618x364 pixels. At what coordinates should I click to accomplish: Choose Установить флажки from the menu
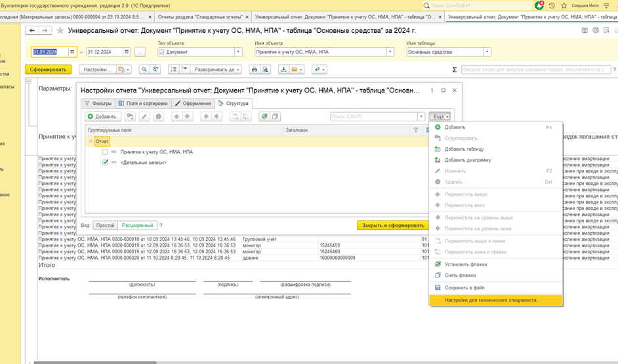(x=495, y=264)
